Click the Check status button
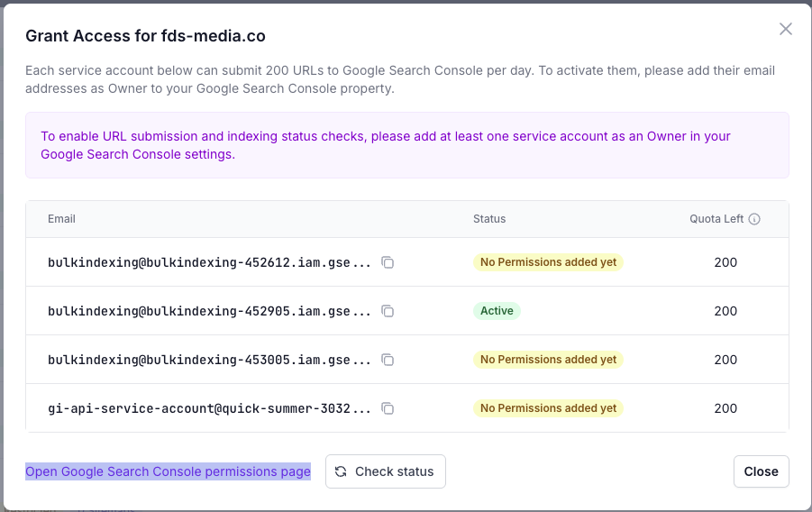The height and width of the screenshot is (512, 812). pyautogui.click(x=386, y=471)
